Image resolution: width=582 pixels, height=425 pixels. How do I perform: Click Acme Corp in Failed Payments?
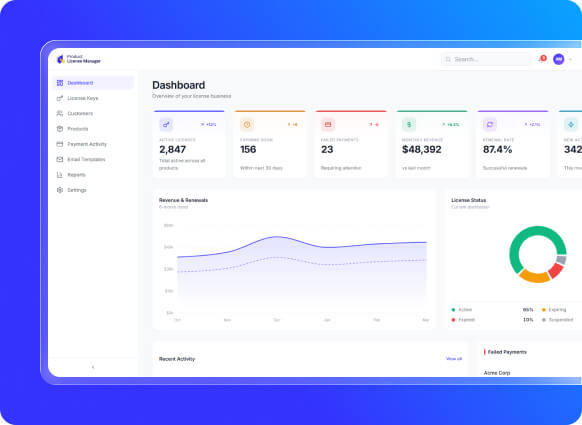click(497, 373)
